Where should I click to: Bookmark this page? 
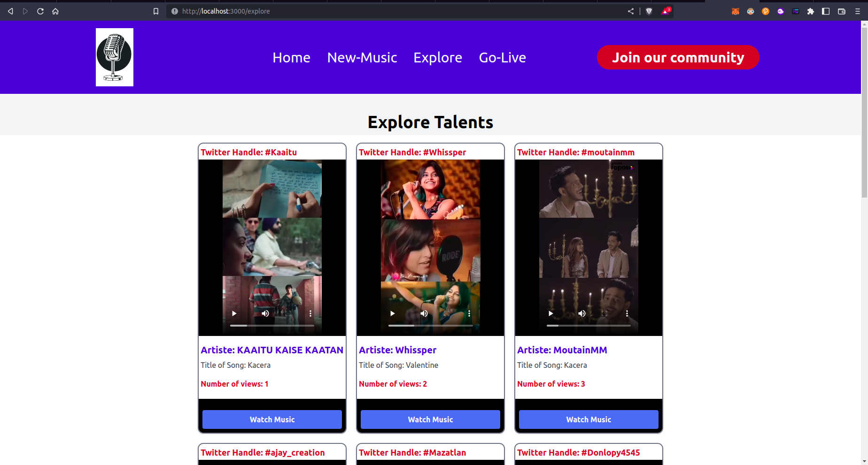[x=156, y=11]
